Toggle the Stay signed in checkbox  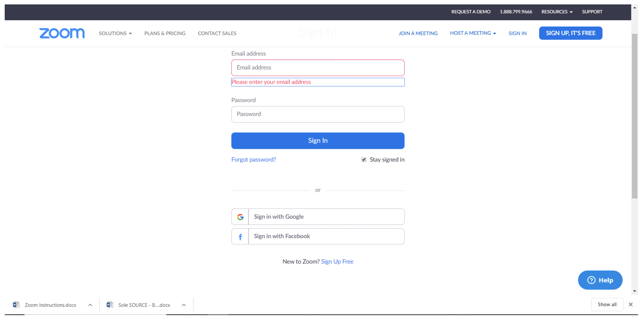[x=364, y=160]
